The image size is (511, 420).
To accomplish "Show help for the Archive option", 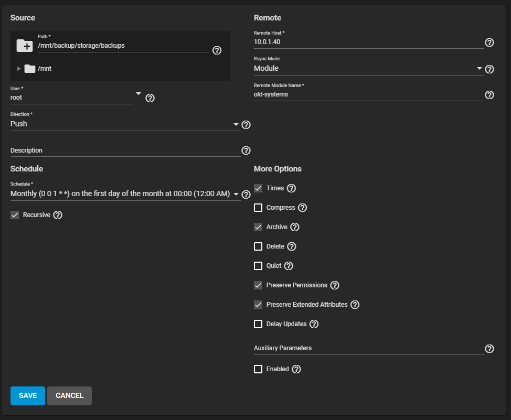I will pos(295,227).
